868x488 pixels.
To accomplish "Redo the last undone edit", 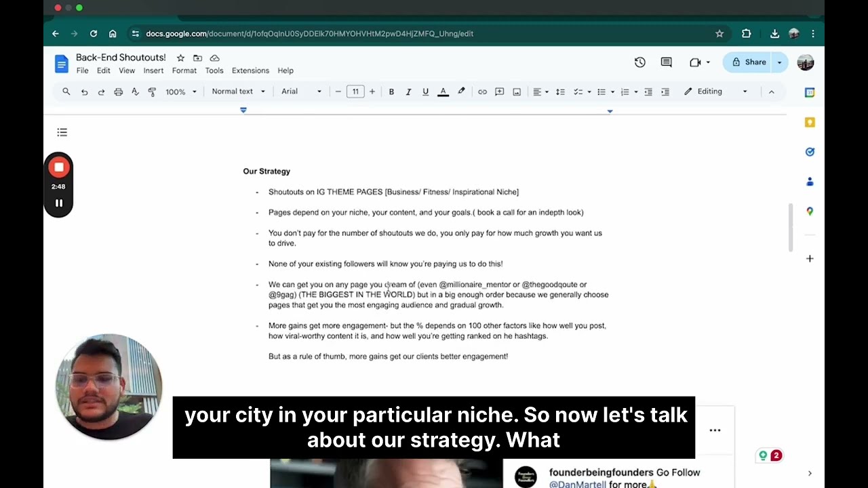I will tap(101, 91).
